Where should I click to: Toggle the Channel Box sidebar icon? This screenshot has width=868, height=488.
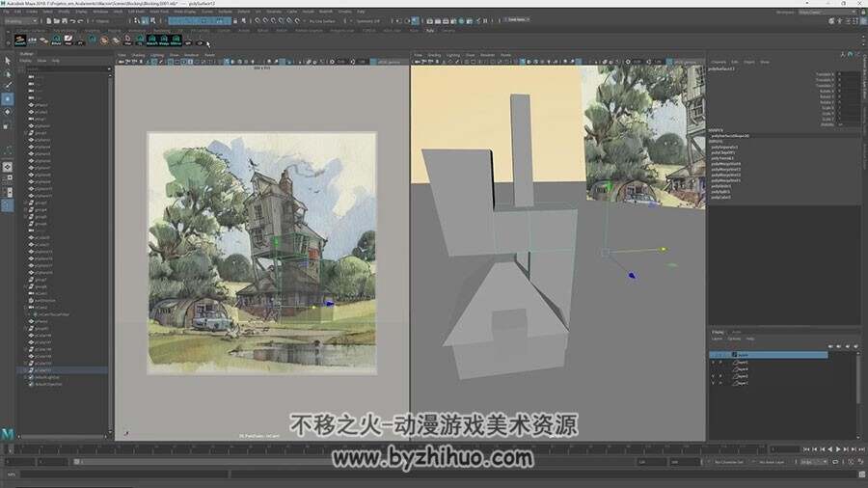[863, 21]
